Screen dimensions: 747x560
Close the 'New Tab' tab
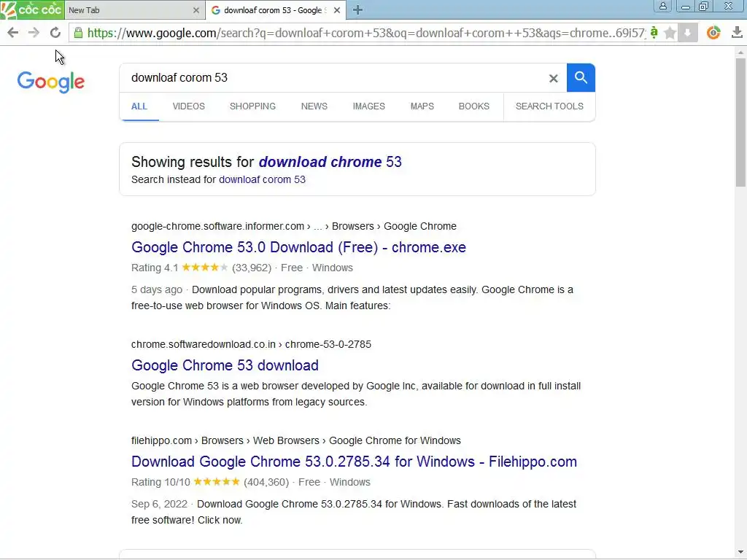(196, 10)
